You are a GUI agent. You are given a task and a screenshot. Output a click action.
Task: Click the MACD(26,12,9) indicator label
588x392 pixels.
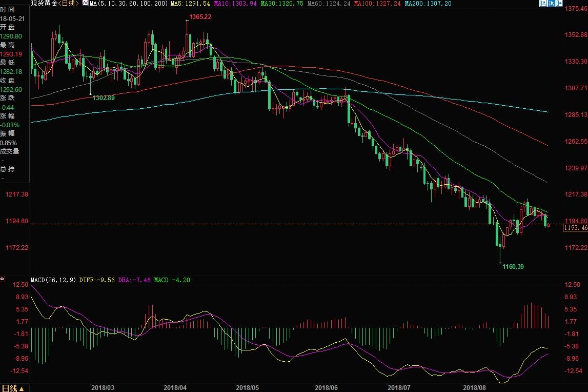53,280
